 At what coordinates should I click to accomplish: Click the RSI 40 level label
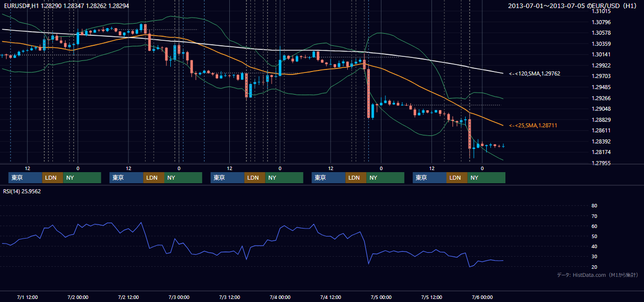point(594,246)
